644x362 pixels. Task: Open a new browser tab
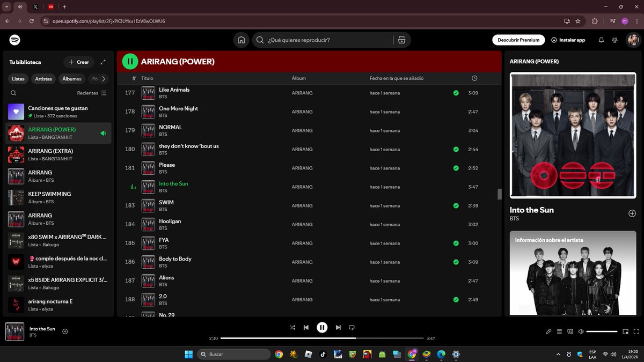tap(64, 6)
